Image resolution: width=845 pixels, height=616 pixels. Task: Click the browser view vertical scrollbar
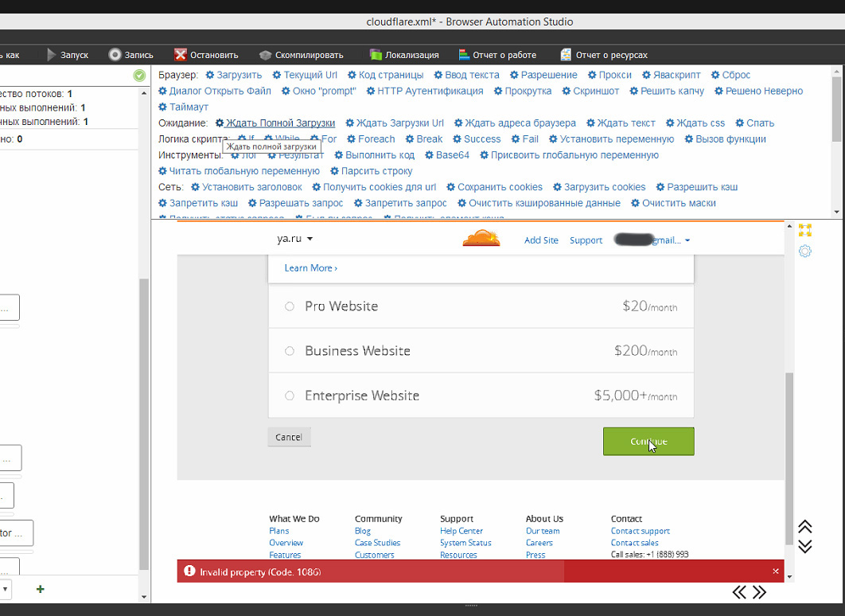789,458
